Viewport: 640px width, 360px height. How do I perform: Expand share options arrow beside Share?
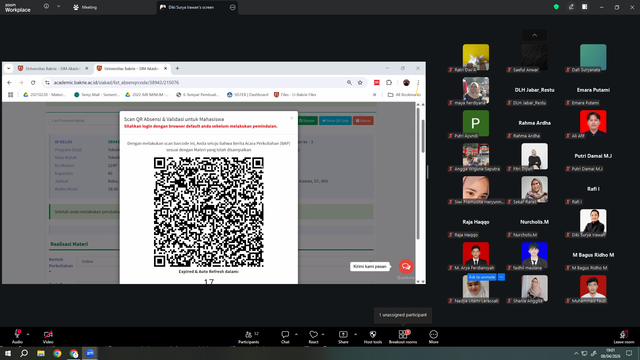[355, 334]
